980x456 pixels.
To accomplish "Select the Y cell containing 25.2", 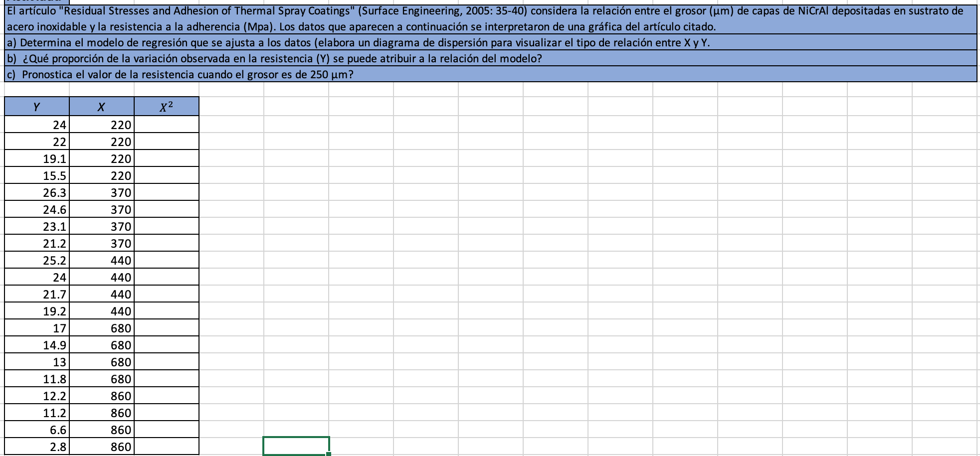I will pos(37,260).
